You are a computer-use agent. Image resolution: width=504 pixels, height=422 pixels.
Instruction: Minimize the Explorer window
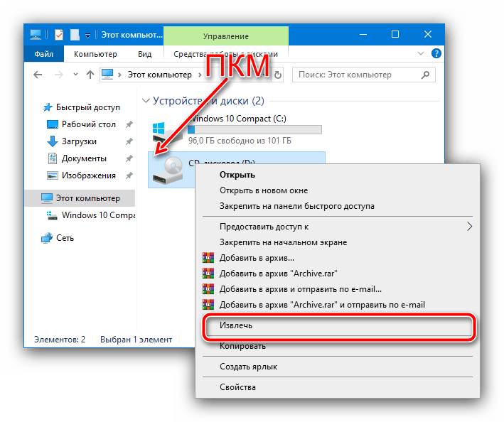[x=363, y=34]
